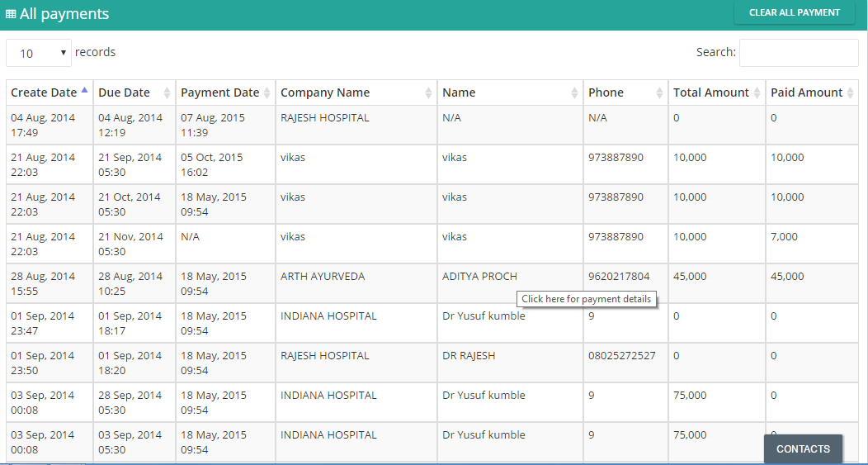This screenshot has height=465, width=868.
Task: Click the Payment Date sort arrows icon
Action: (x=267, y=93)
